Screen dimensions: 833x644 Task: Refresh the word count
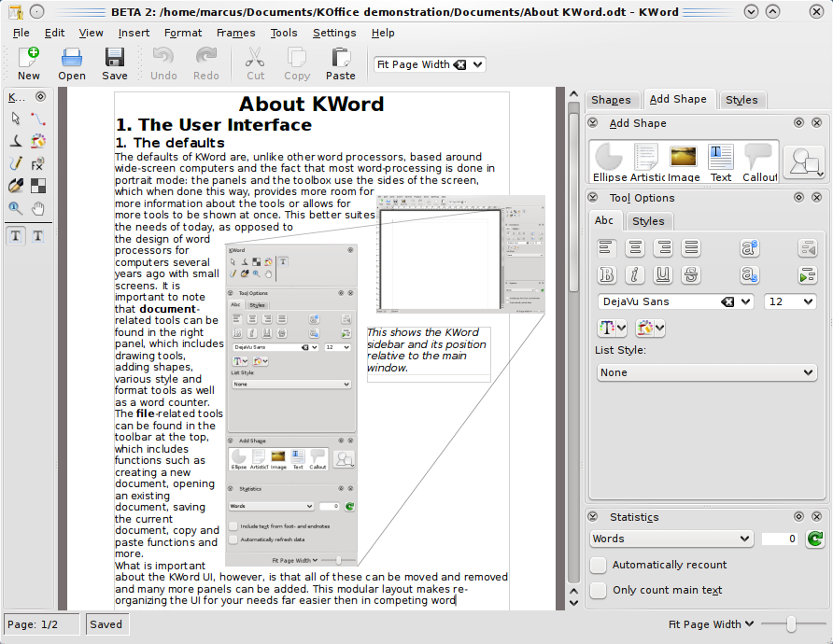(x=815, y=539)
